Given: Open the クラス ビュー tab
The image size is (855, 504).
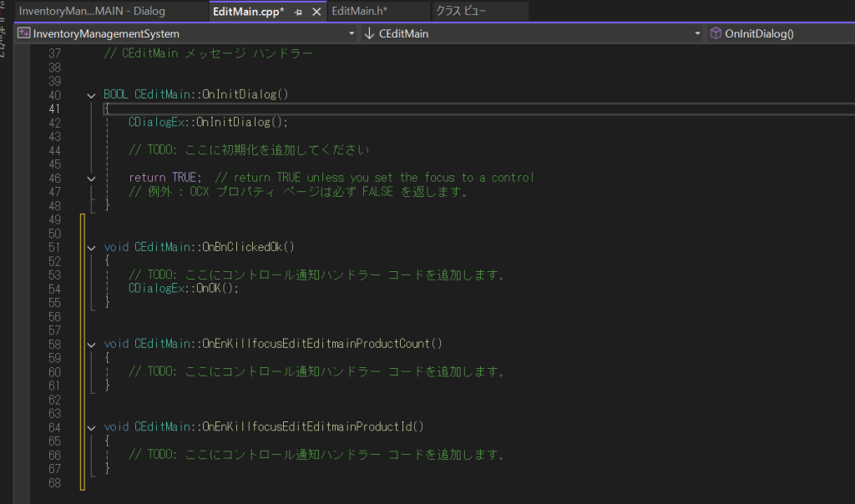Looking at the screenshot, I should [x=461, y=12].
